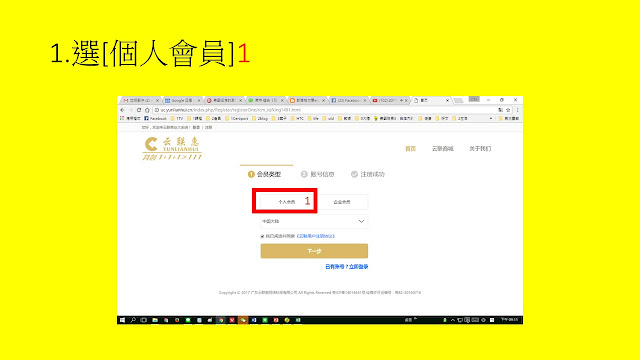The height and width of the screenshot is (360, 640).
Task: Click the 会员类型 step one indicator
Action: [x=264, y=174]
